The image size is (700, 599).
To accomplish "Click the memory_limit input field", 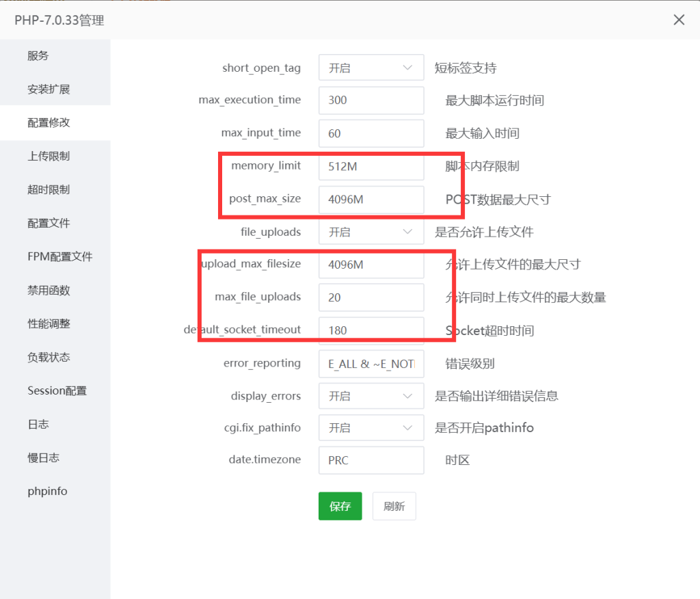I will tap(371, 166).
